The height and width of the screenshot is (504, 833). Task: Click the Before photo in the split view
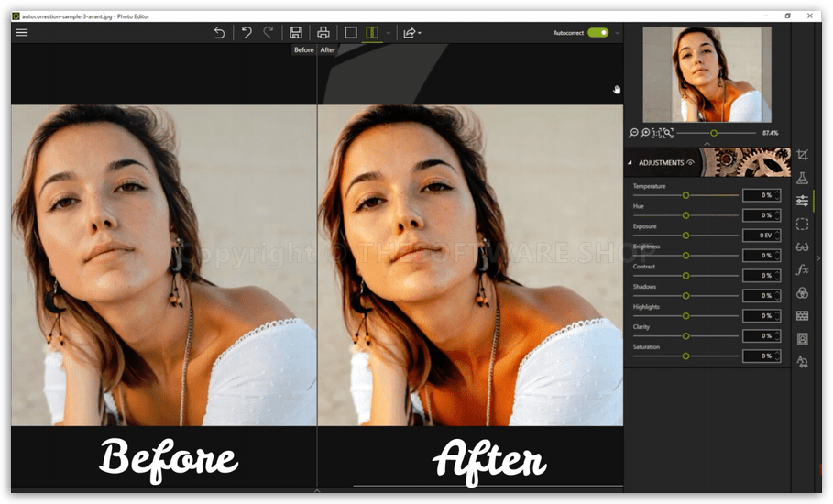pyautogui.click(x=164, y=265)
